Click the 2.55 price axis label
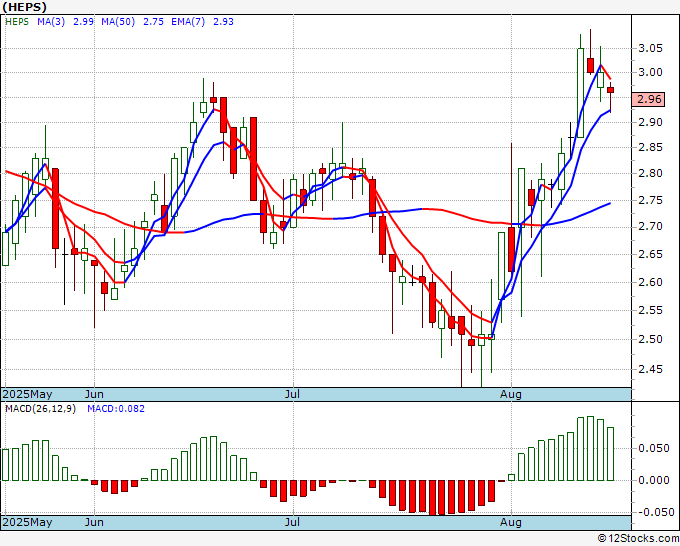680x546 pixels. (651, 311)
